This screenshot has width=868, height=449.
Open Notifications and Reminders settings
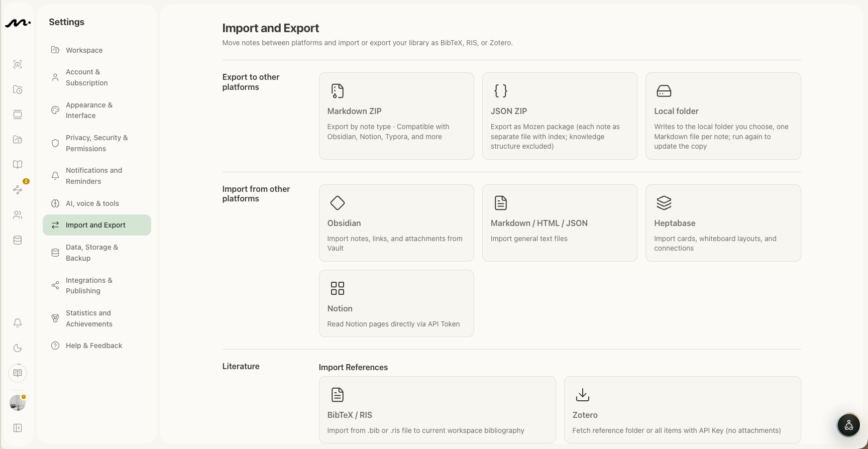97,176
